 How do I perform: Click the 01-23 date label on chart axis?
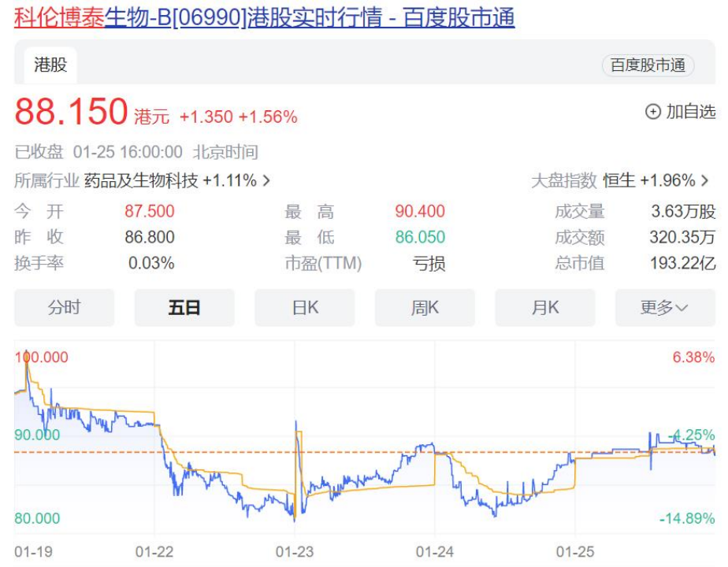pyautogui.click(x=295, y=552)
